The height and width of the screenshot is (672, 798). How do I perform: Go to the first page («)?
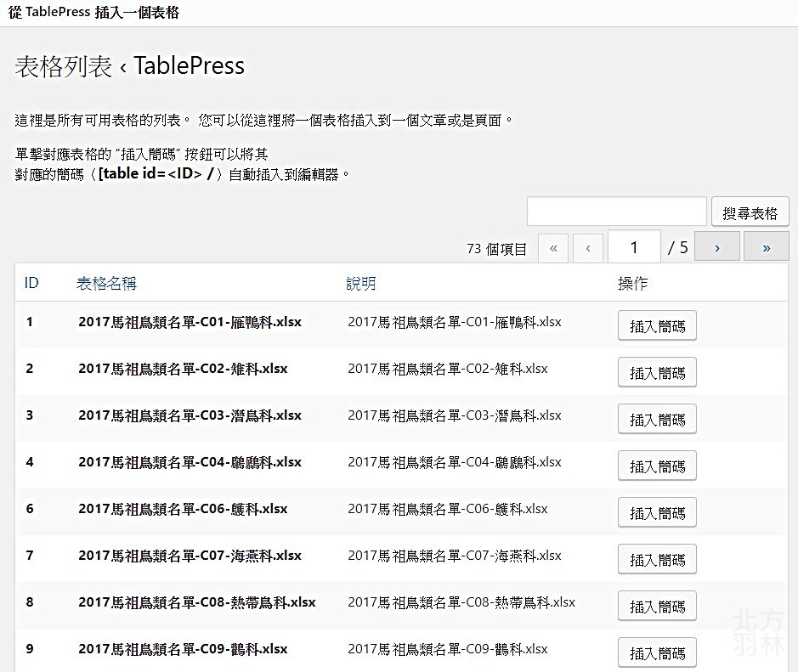(x=553, y=248)
